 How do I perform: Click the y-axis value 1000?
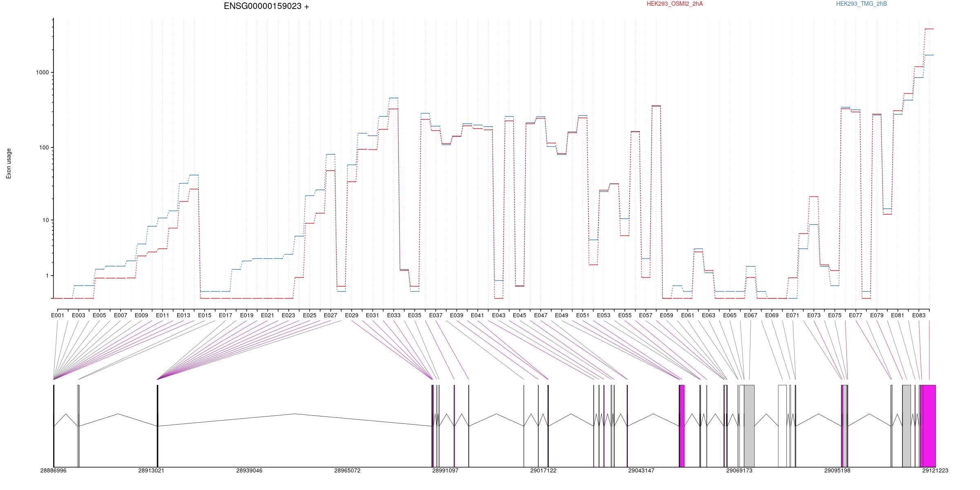42,72
